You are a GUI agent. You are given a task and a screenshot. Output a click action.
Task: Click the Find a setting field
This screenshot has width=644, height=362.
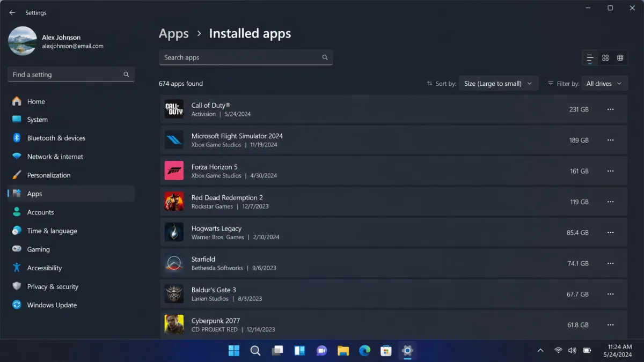point(71,75)
